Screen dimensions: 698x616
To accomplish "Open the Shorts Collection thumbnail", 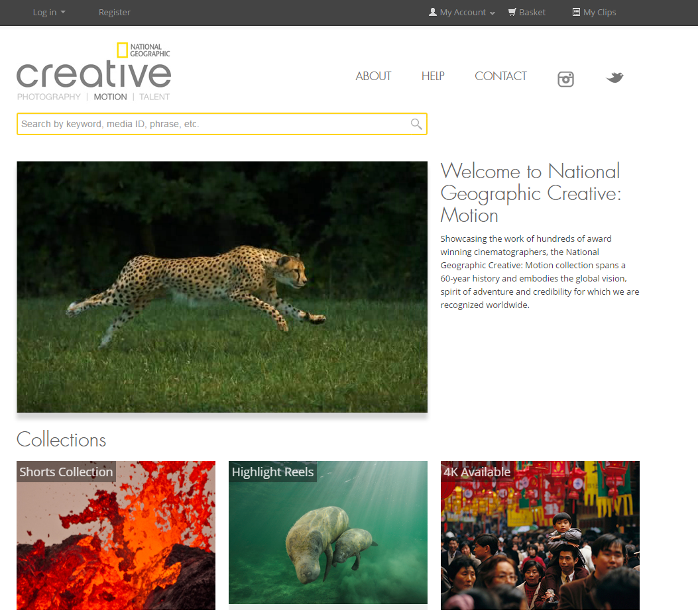I will pyautogui.click(x=116, y=535).
